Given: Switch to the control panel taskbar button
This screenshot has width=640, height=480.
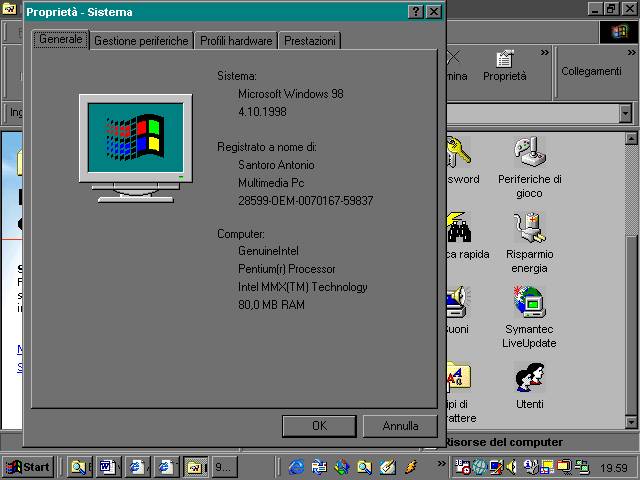Looking at the screenshot, I should [x=196, y=467].
